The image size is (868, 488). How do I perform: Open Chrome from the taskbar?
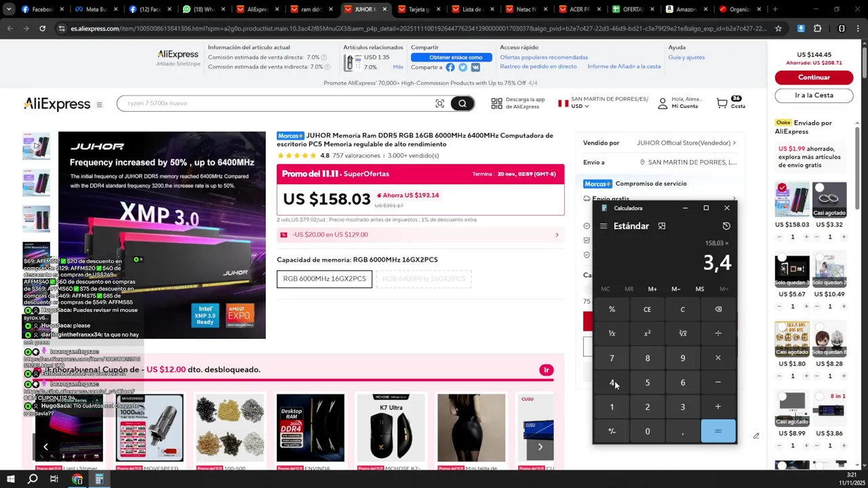[77, 479]
